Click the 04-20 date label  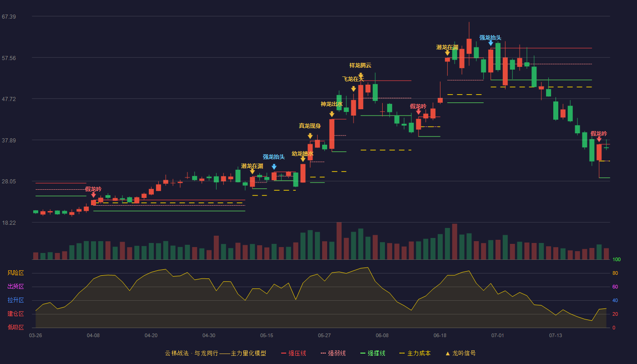tap(151, 335)
